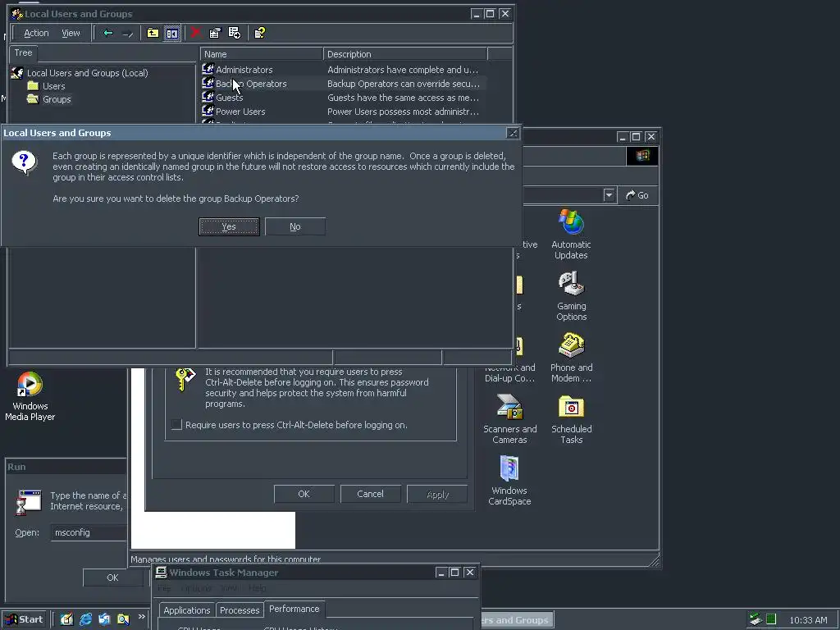Click the question mark icon in dialog
This screenshot has height=630, width=840.
pyautogui.click(x=24, y=162)
